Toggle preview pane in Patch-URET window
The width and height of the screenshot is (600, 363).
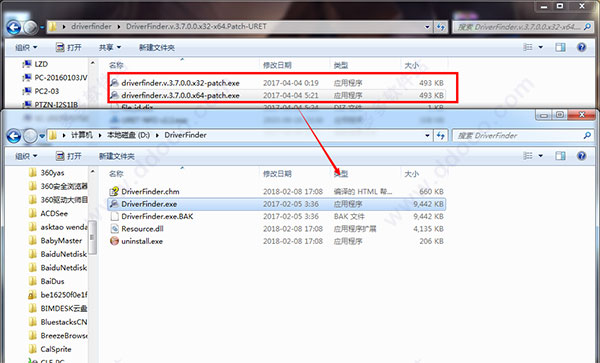(x=561, y=47)
